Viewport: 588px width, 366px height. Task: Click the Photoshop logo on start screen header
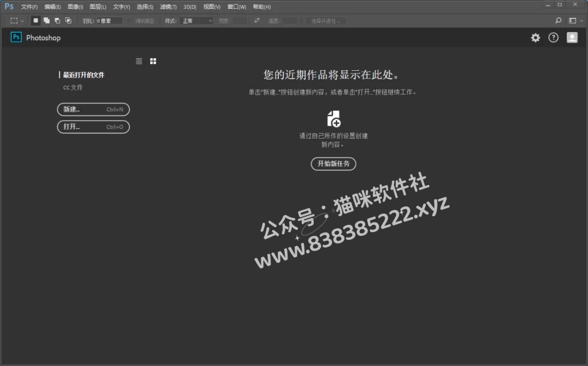coord(16,37)
